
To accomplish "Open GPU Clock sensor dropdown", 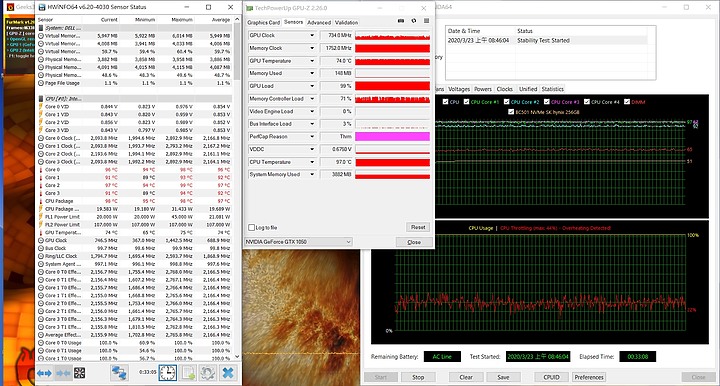I will pos(312,35).
